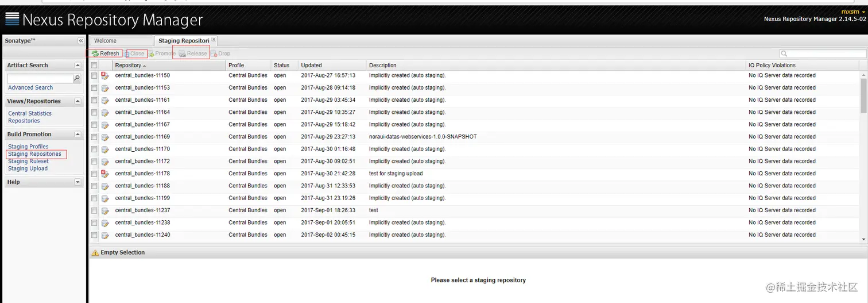Click the Nexus Repository Manager logo icon
The width and height of the screenshot is (868, 303).
coord(12,18)
